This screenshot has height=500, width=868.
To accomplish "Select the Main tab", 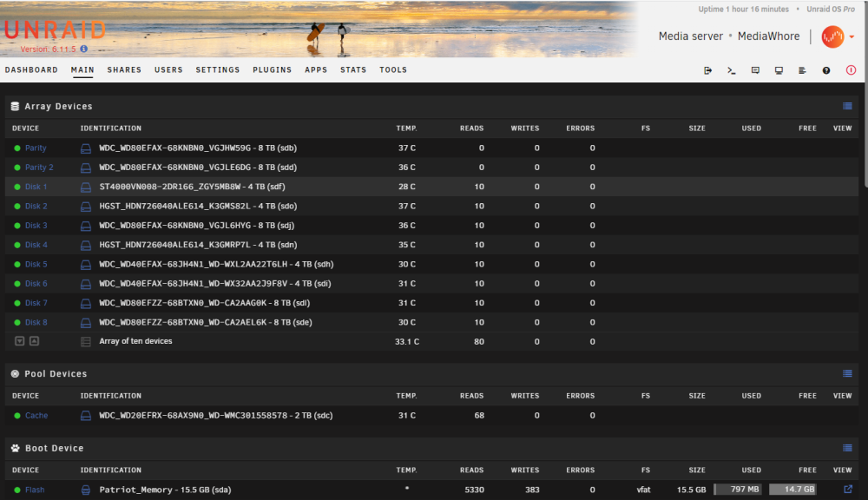I will pos(82,69).
